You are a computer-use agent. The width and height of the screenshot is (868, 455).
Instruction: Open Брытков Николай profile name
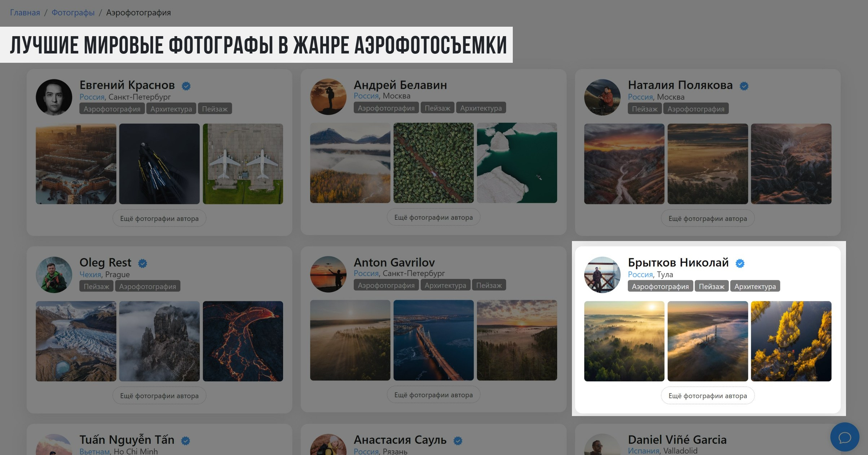click(678, 263)
